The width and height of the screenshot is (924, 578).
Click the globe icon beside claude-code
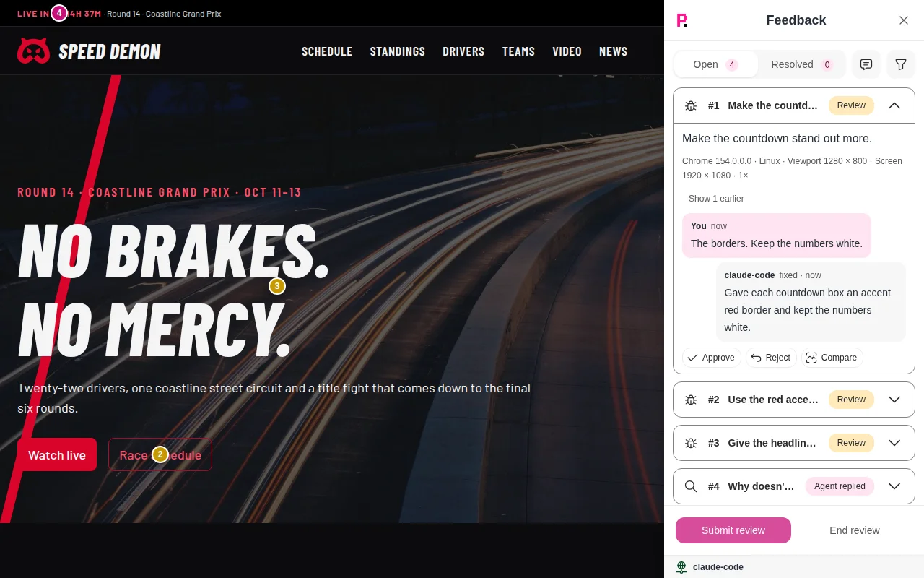681,567
